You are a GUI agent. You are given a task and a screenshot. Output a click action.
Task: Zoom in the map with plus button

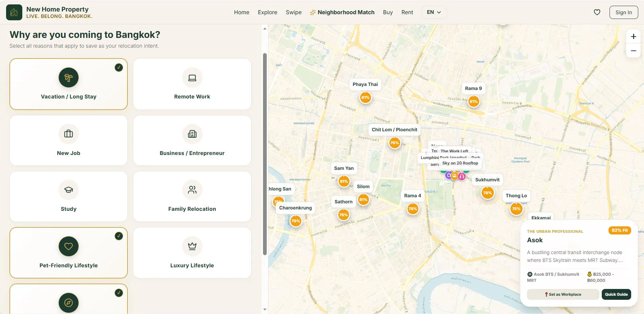(x=634, y=37)
